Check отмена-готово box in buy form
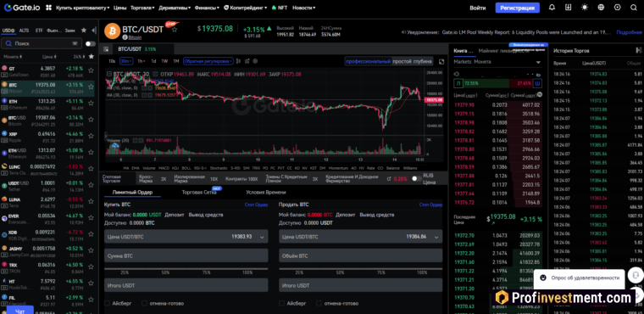 pos(144,303)
